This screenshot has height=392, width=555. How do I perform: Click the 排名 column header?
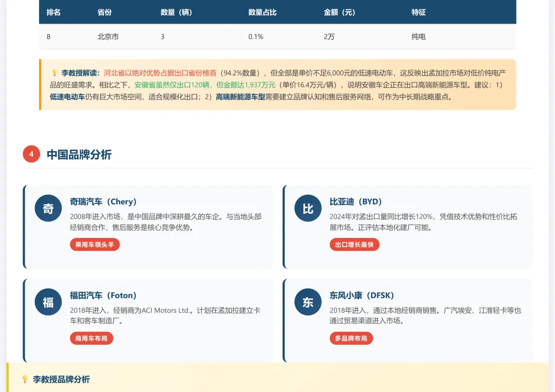click(x=53, y=12)
